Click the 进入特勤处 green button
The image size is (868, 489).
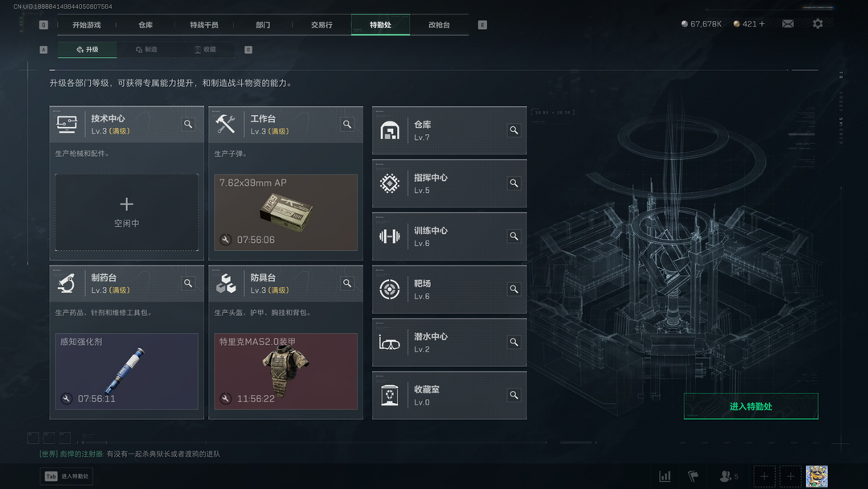point(751,406)
